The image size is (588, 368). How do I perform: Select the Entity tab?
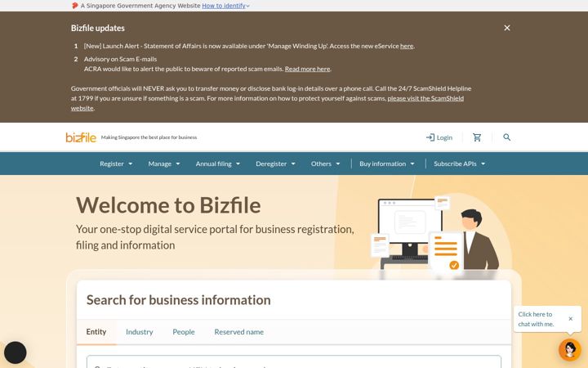[96, 332]
